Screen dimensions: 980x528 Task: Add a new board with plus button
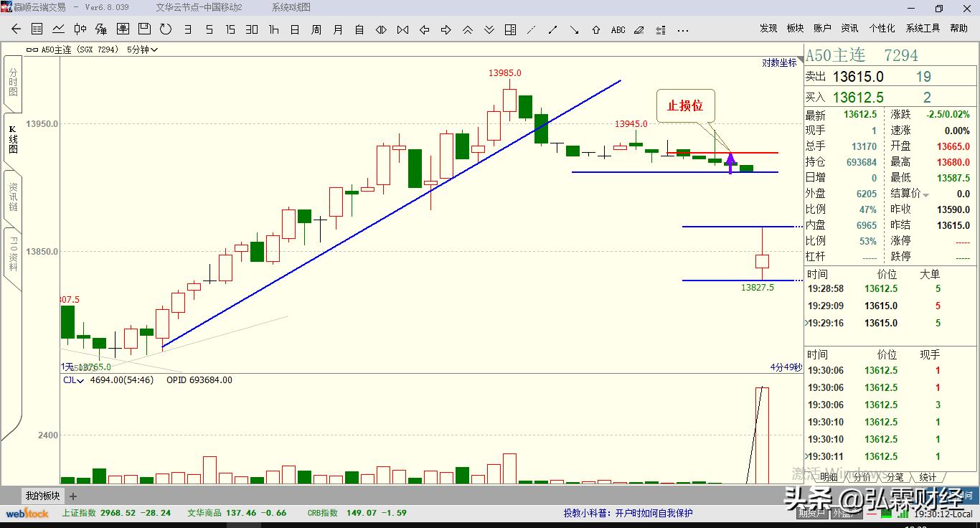73,496
